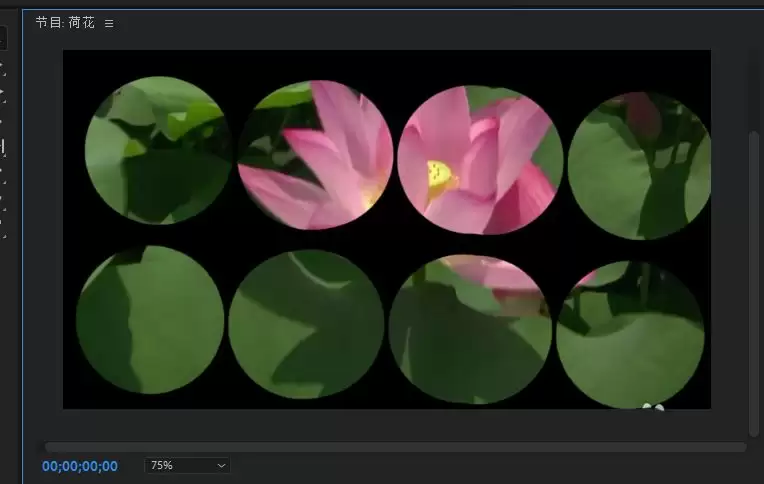The height and width of the screenshot is (484, 764).
Task: Select the bottom circle with pink petals on top
Action: pyautogui.click(x=471, y=329)
